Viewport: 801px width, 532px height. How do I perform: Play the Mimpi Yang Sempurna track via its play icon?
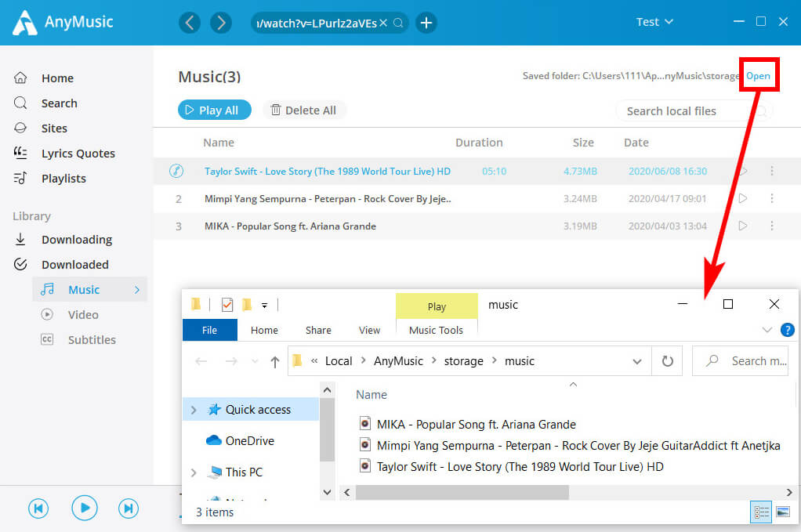pos(743,198)
